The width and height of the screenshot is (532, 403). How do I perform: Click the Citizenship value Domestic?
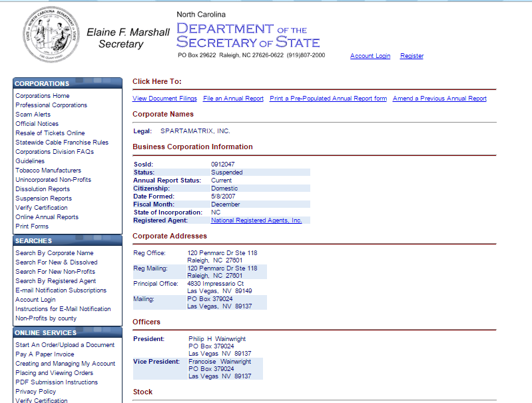(x=224, y=189)
